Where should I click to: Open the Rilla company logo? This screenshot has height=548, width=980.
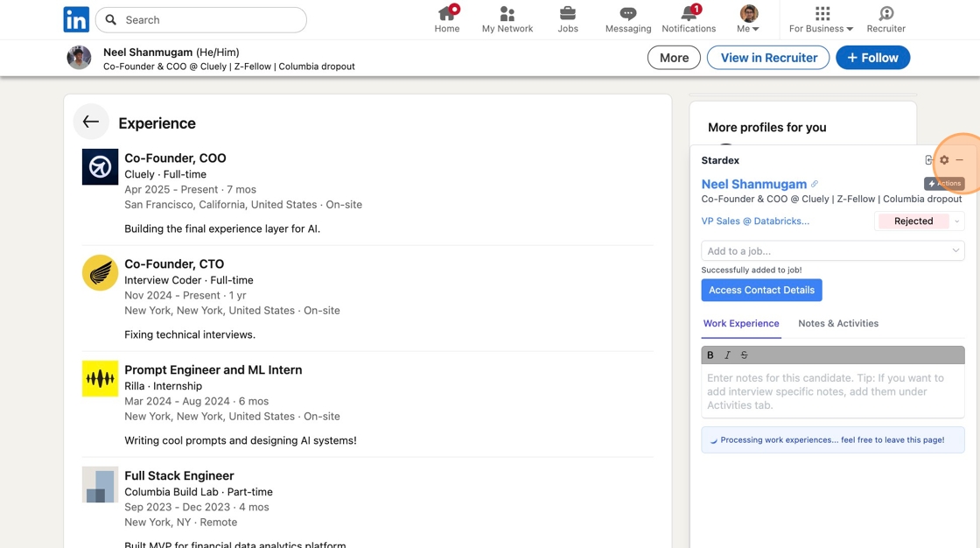[100, 378]
